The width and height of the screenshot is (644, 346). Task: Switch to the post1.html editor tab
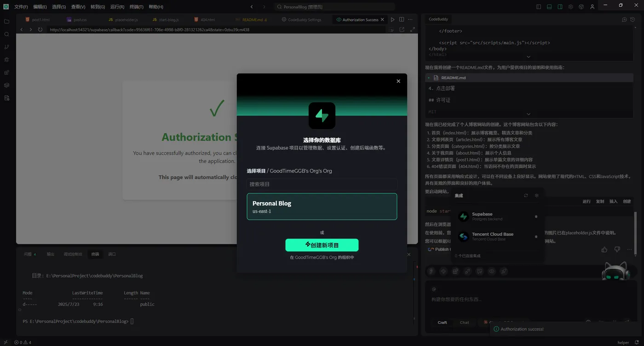38,20
